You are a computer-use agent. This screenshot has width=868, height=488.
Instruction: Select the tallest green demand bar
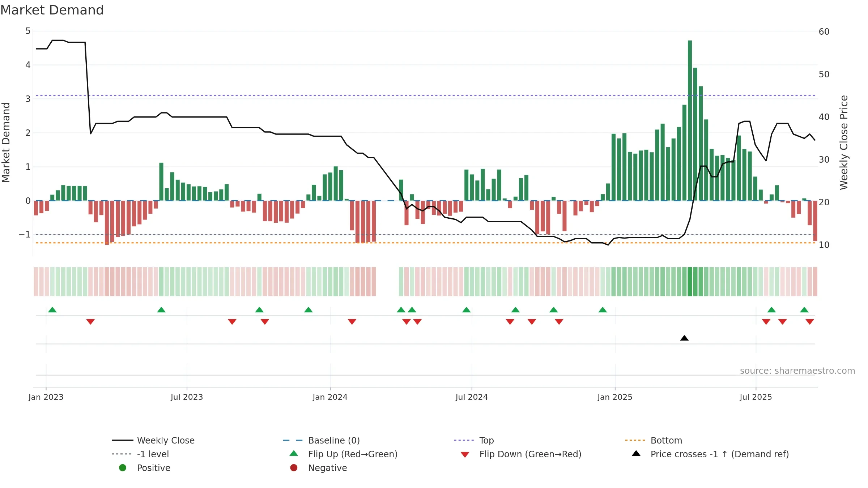690,120
